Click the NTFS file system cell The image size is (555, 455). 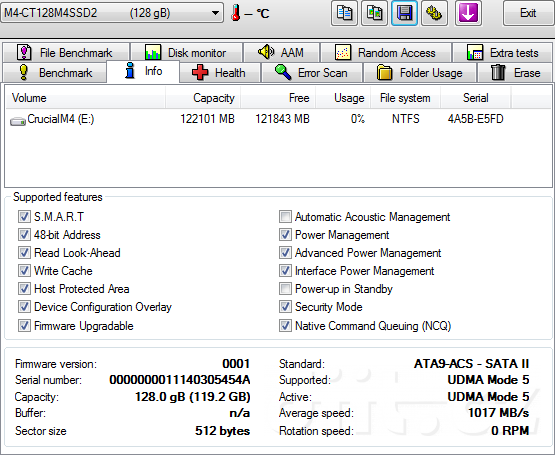(406, 119)
